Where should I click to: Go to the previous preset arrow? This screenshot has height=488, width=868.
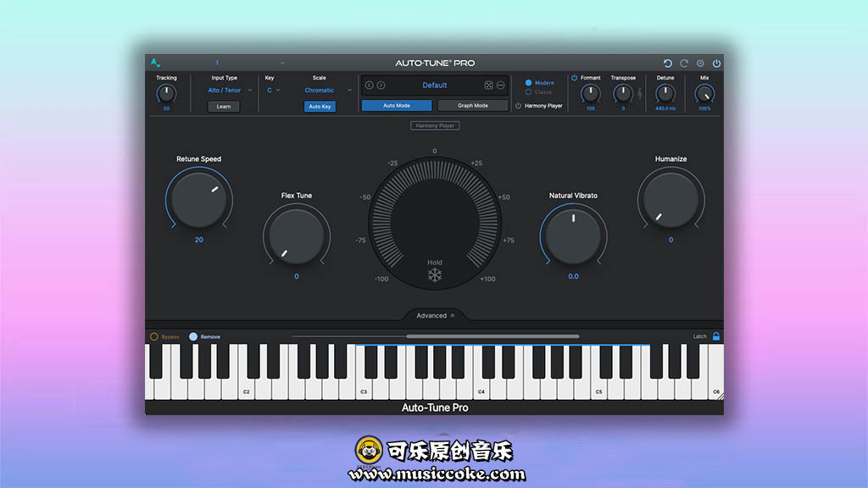[370, 86]
